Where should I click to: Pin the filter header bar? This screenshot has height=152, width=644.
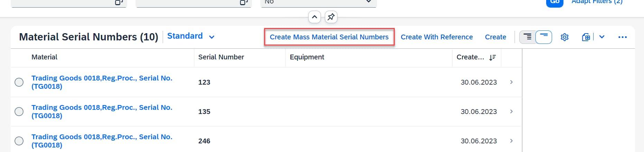coord(331,17)
